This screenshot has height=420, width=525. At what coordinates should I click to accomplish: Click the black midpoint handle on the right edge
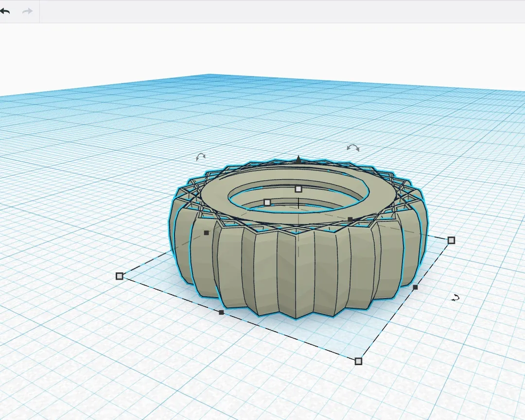pos(415,287)
